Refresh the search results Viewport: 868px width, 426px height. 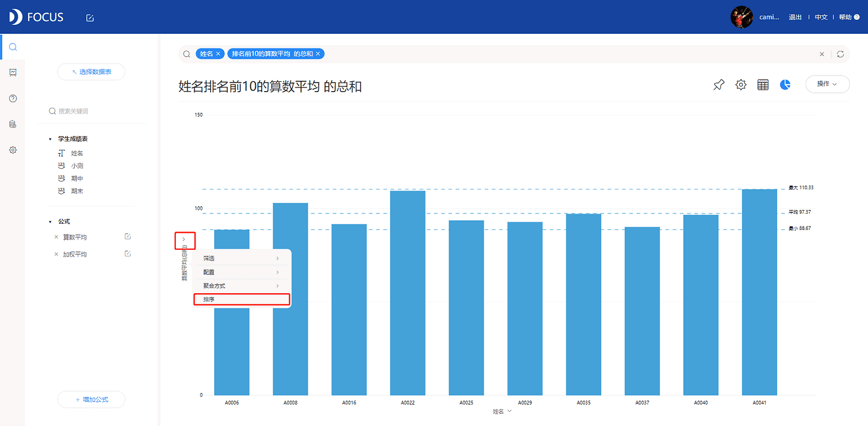[x=840, y=54]
